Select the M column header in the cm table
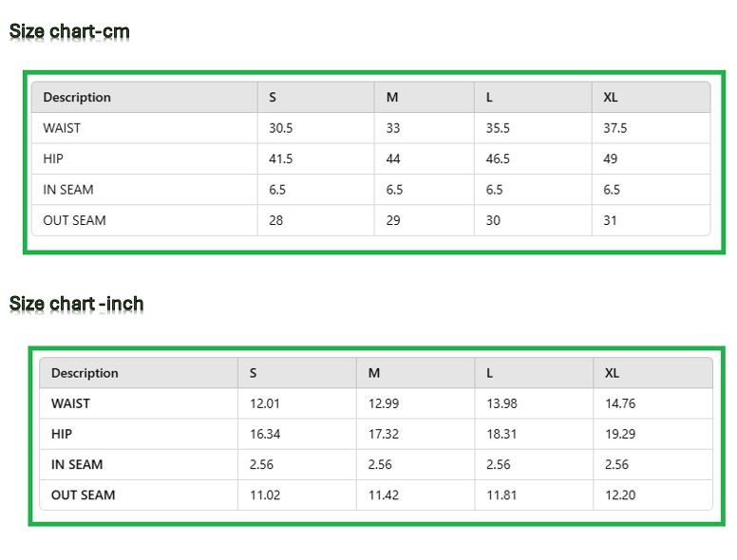 (x=392, y=98)
